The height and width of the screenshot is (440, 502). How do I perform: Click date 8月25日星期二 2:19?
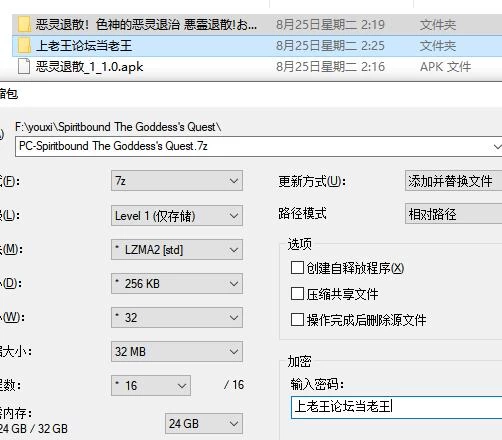click(x=330, y=25)
